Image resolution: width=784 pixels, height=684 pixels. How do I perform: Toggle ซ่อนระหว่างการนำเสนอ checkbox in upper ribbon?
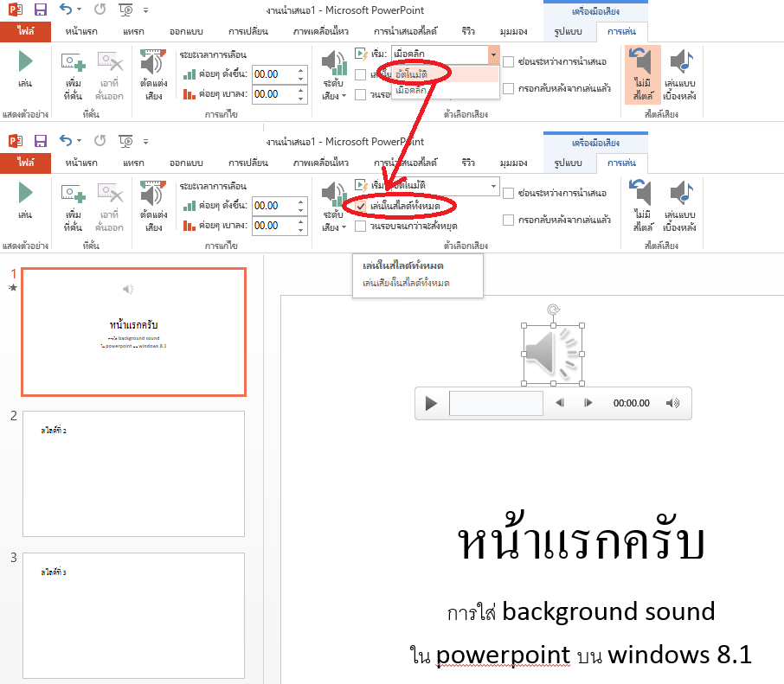[509, 62]
